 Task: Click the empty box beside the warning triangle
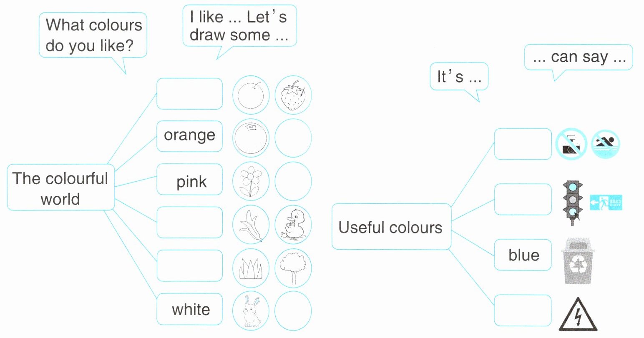(x=523, y=310)
